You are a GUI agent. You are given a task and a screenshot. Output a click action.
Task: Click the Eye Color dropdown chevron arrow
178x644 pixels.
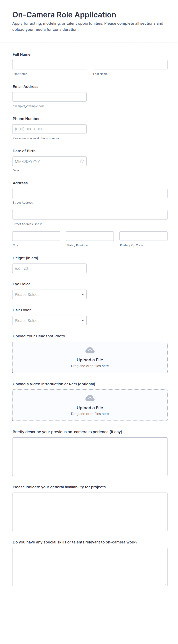point(83,294)
